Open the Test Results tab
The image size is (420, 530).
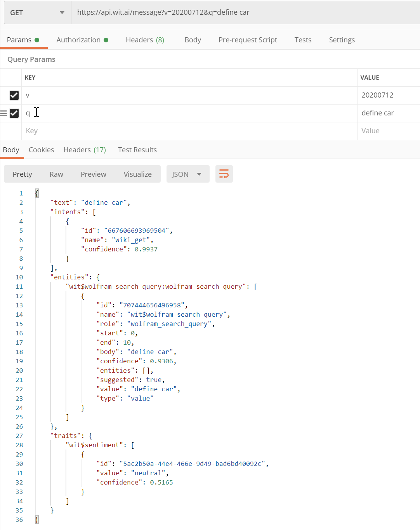pyautogui.click(x=137, y=150)
